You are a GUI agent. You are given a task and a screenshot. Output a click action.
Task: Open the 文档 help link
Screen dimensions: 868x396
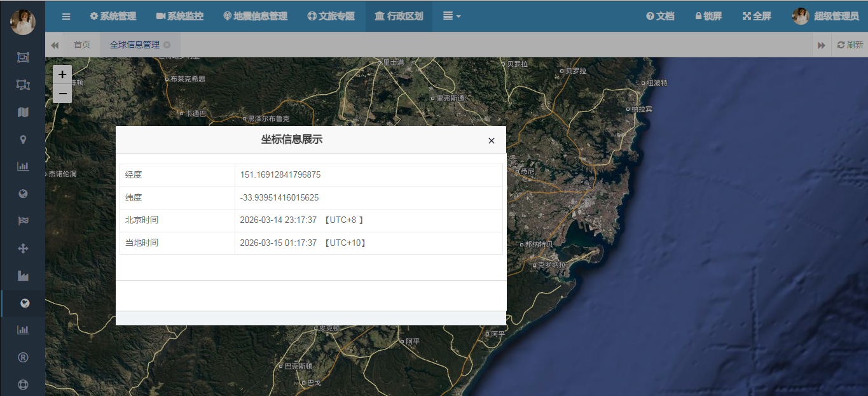coord(660,16)
